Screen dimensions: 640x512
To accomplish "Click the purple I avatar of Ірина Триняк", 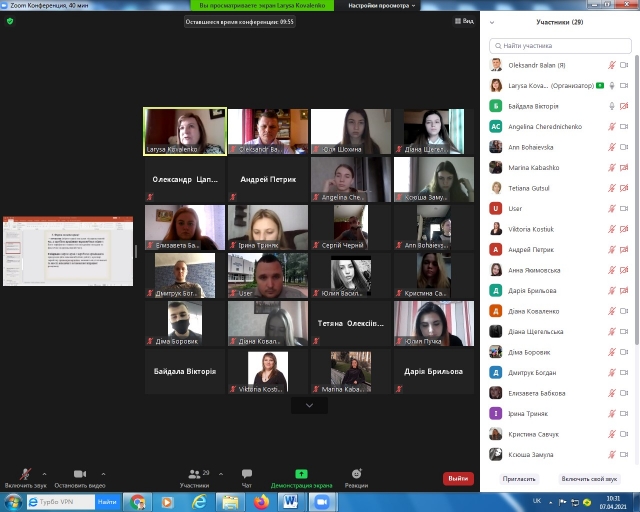I will [496, 414].
